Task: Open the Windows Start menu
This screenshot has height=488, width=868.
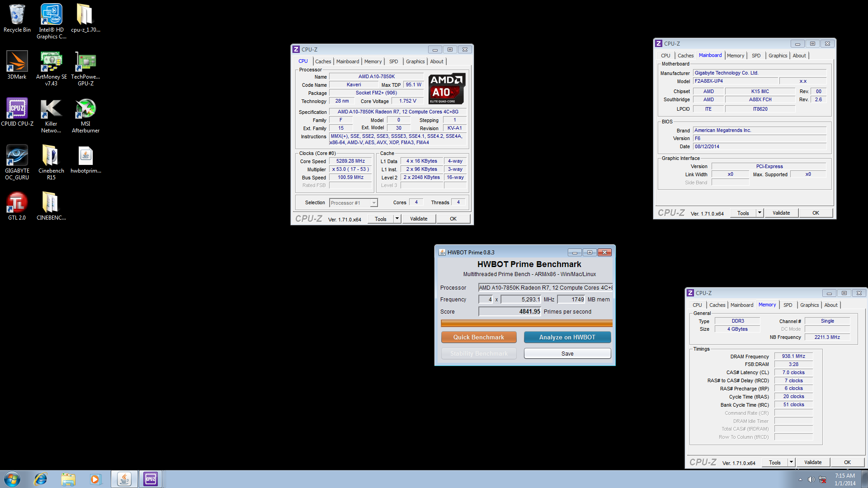Action: point(12,479)
